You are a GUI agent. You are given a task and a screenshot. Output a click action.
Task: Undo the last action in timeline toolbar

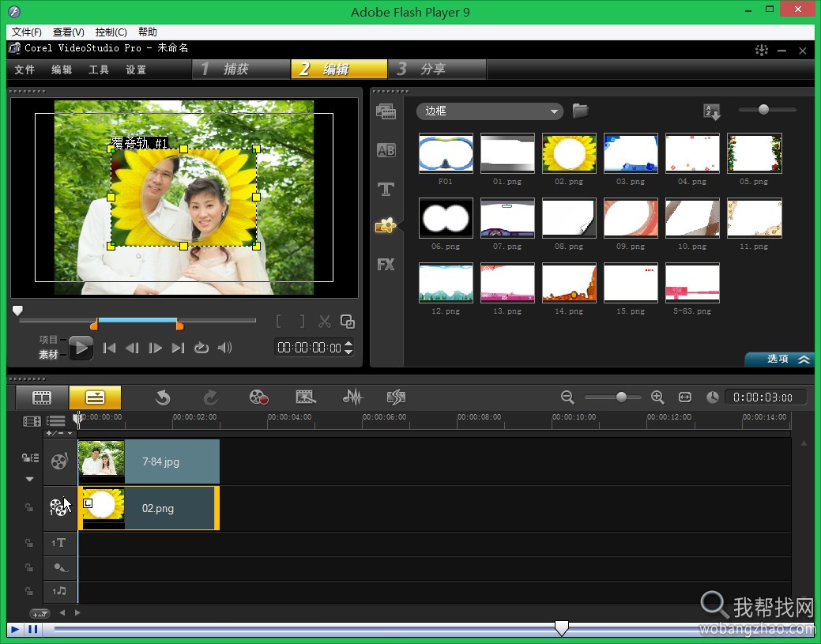(163, 397)
